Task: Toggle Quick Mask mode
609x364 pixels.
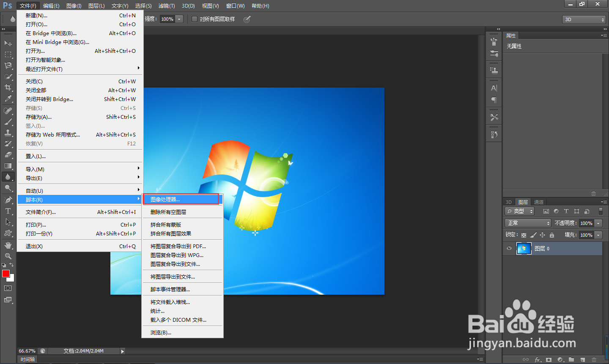Action: pyautogui.click(x=8, y=288)
